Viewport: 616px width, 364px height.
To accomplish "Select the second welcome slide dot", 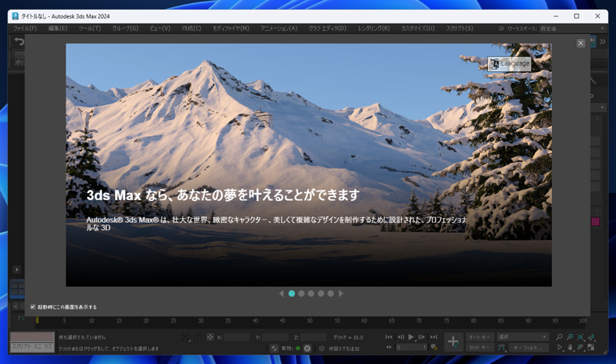I will pyautogui.click(x=302, y=293).
